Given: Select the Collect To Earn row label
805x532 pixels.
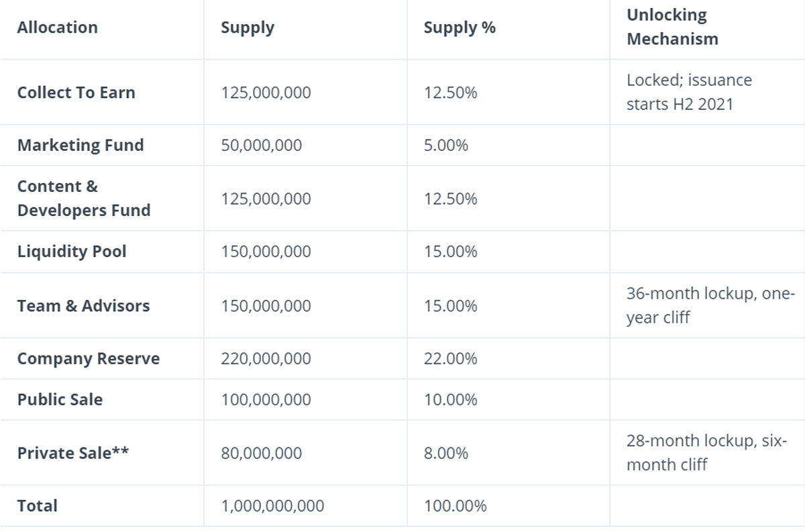Looking at the screenshot, I should (76, 93).
